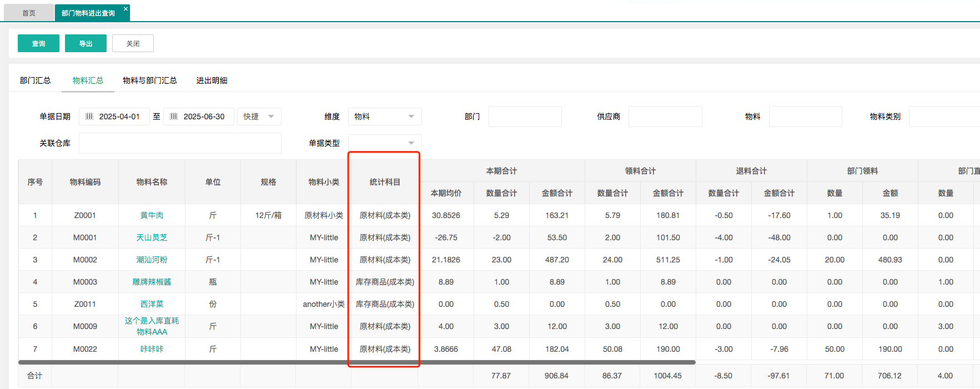Close the 部门物料进出查询 tab

pyautogui.click(x=125, y=9)
